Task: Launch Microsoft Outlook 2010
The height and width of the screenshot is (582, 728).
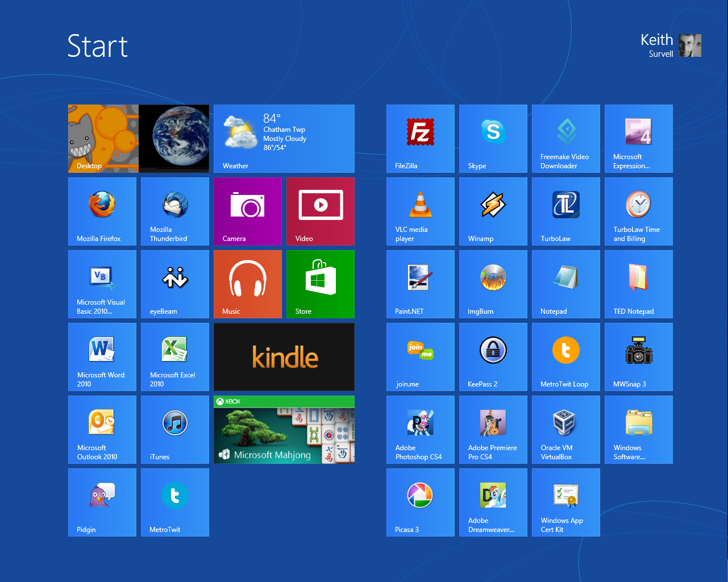Action: pos(102,430)
